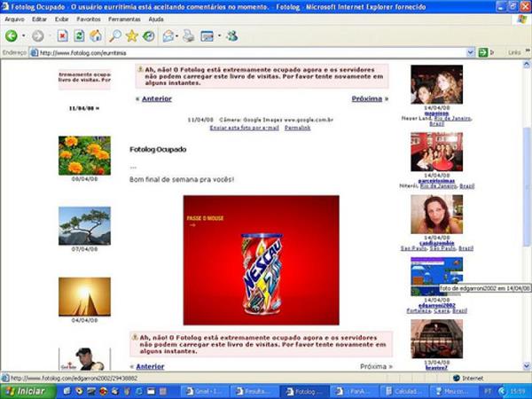The height and width of the screenshot is (399, 532).
Task: Expand the address bar URL dropdown
Action: pyautogui.click(x=470, y=53)
